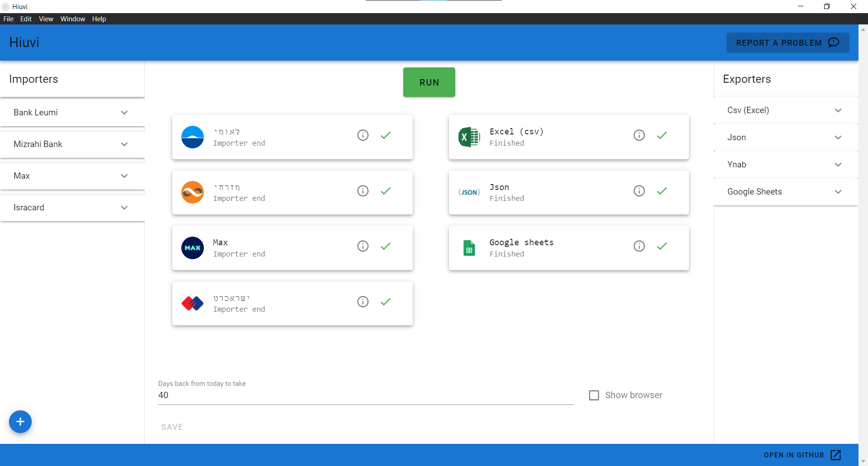Open the Window menu

coord(73,19)
